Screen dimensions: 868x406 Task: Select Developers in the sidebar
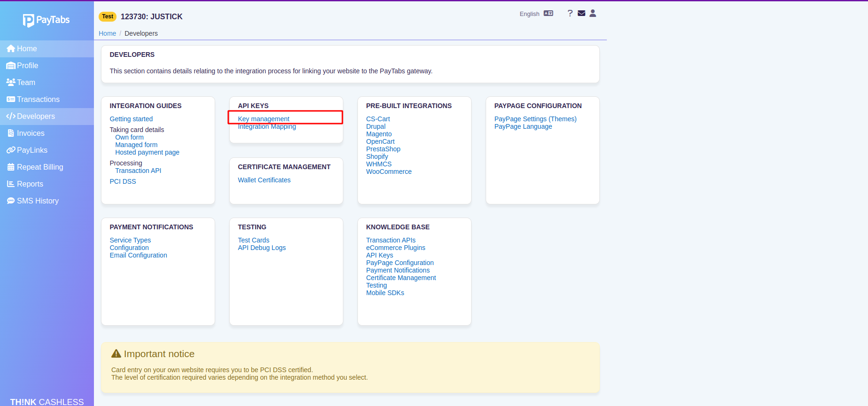(x=47, y=117)
